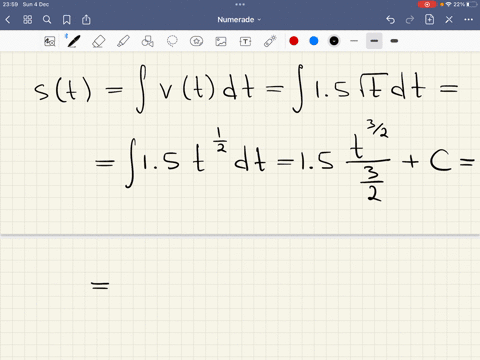Open the search tool
Viewport: 480px width, 360px height.
point(47,20)
